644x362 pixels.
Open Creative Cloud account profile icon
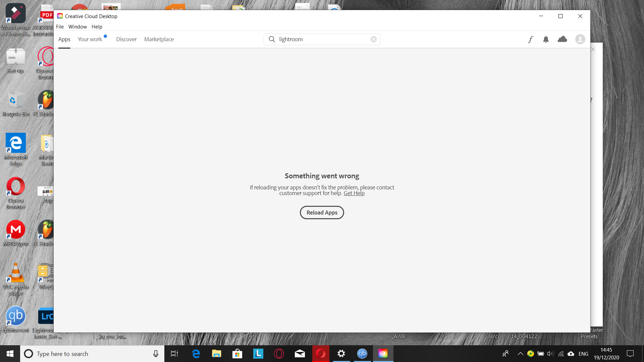(580, 39)
